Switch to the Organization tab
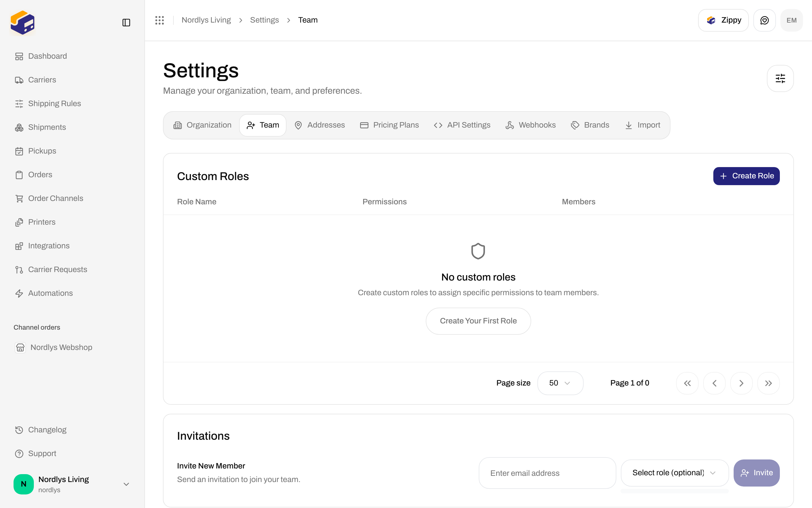This screenshot has width=812, height=508. tap(202, 125)
